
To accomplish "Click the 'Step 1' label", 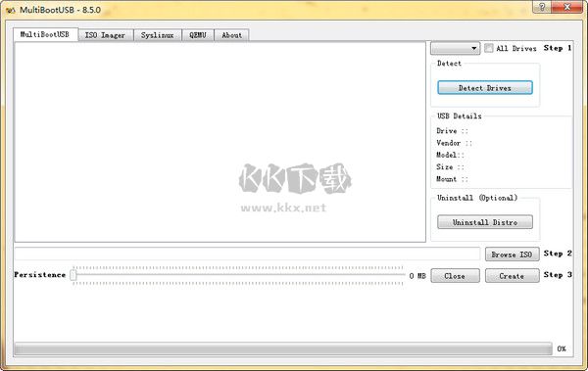I will pos(558,48).
